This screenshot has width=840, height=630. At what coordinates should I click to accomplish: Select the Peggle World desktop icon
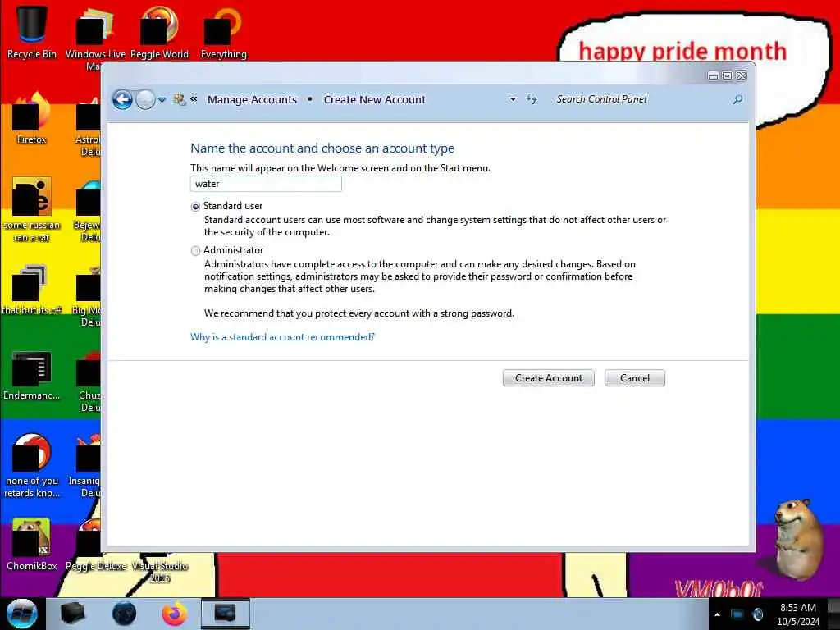[159, 32]
